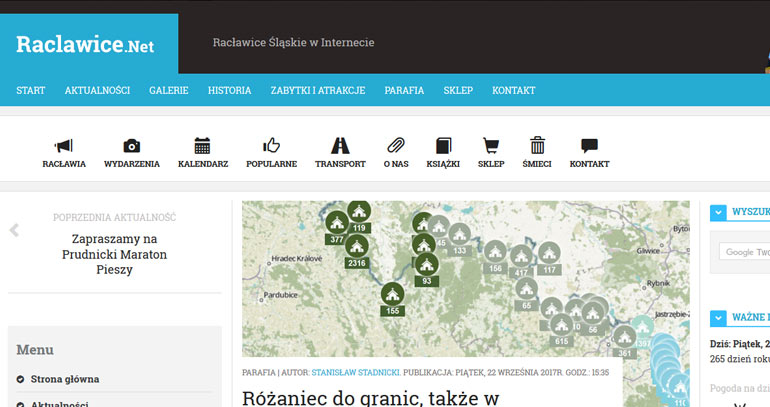Click church map marker labeled 93
The width and height of the screenshot is (770, 407).
pyautogui.click(x=427, y=270)
